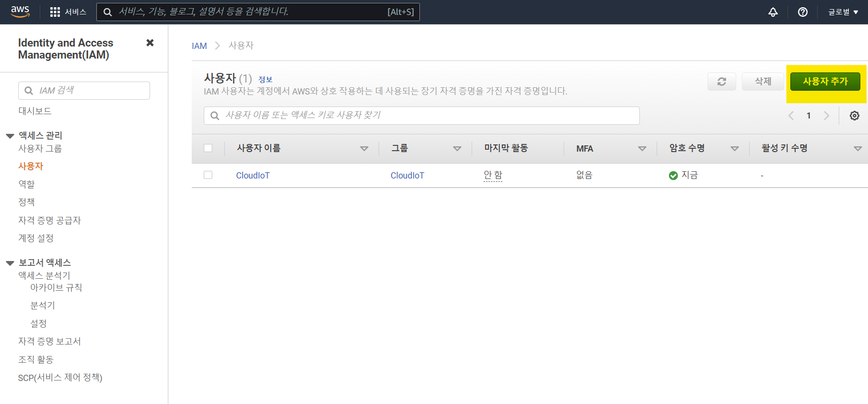
Task: Sort by 암호 수명 column arrow
Action: tap(735, 149)
